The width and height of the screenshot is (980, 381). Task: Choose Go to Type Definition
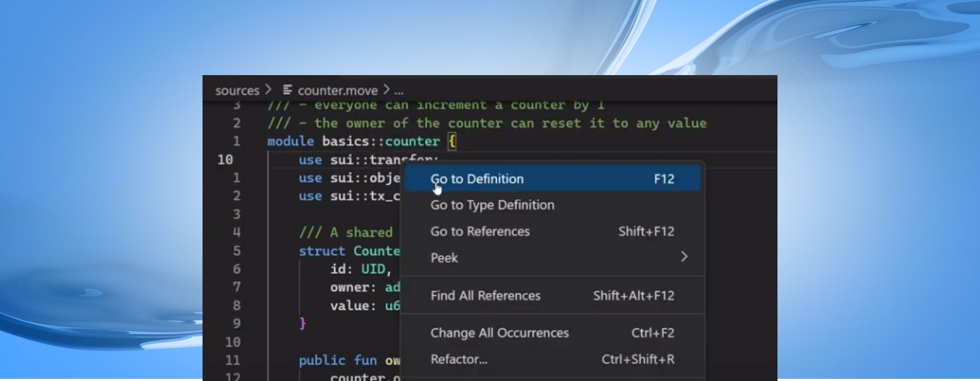pos(492,205)
